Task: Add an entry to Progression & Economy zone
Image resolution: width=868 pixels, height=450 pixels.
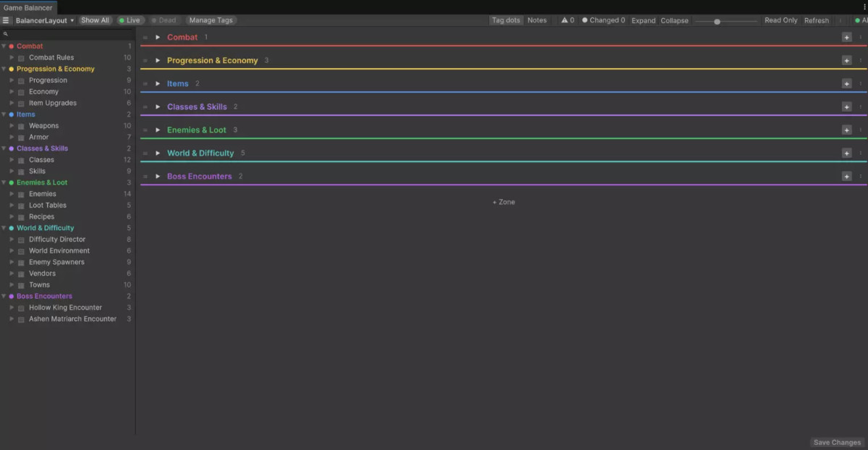Action: 846,60
